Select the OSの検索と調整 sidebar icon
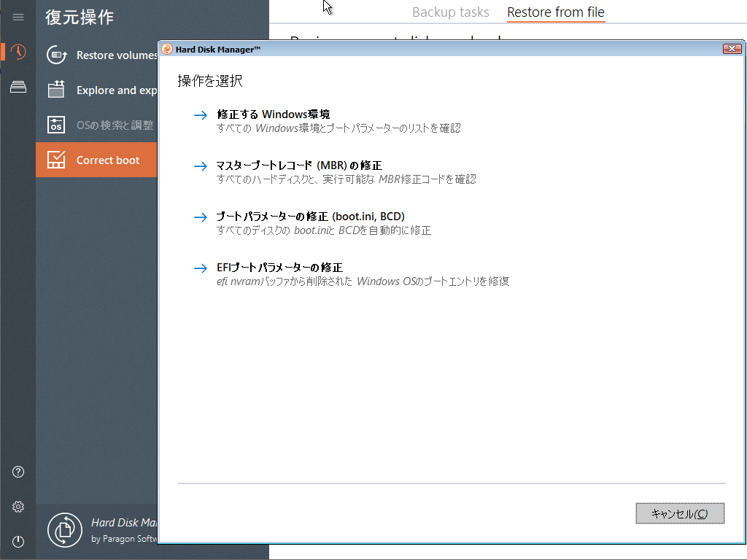747x560 pixels. (x=56, y=125)
